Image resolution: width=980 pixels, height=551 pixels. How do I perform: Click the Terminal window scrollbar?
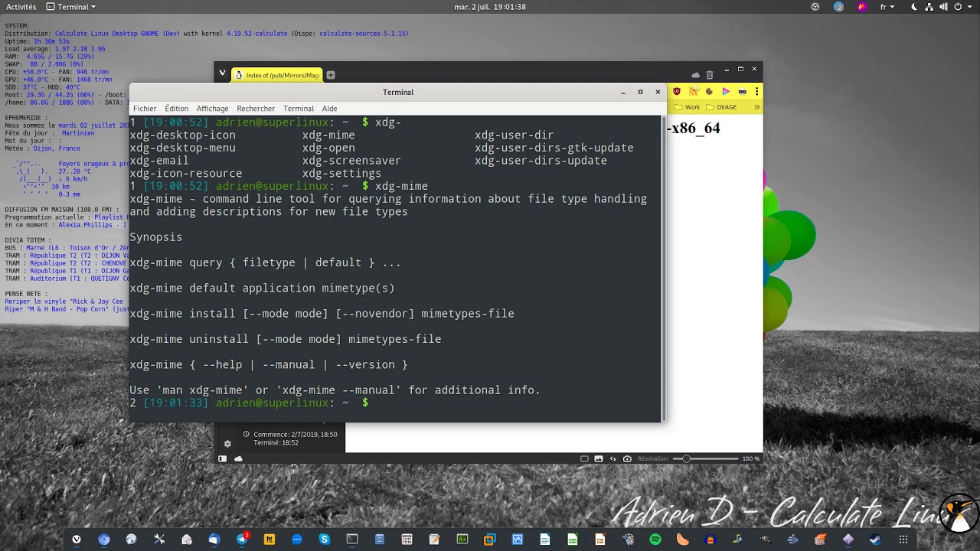[x=663, y=268]
